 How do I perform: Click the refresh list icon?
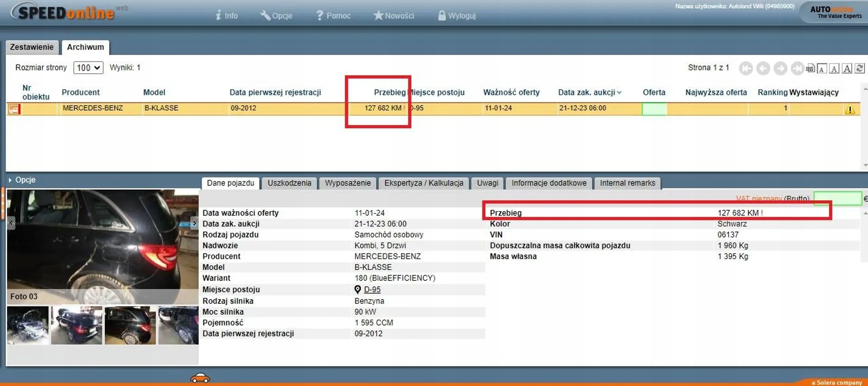tap(860, 68)
